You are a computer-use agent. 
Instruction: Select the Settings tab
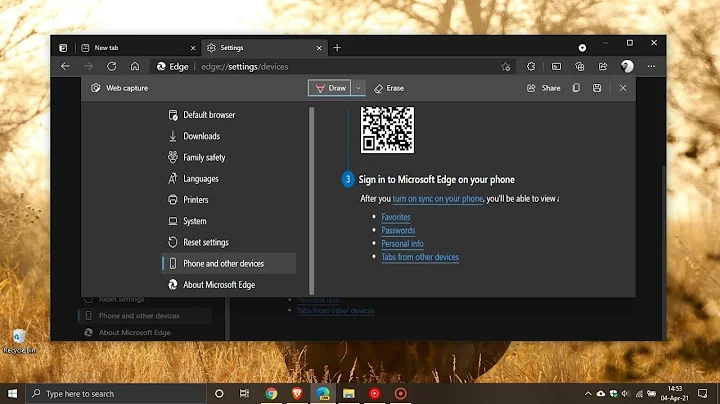pos(264,48)
